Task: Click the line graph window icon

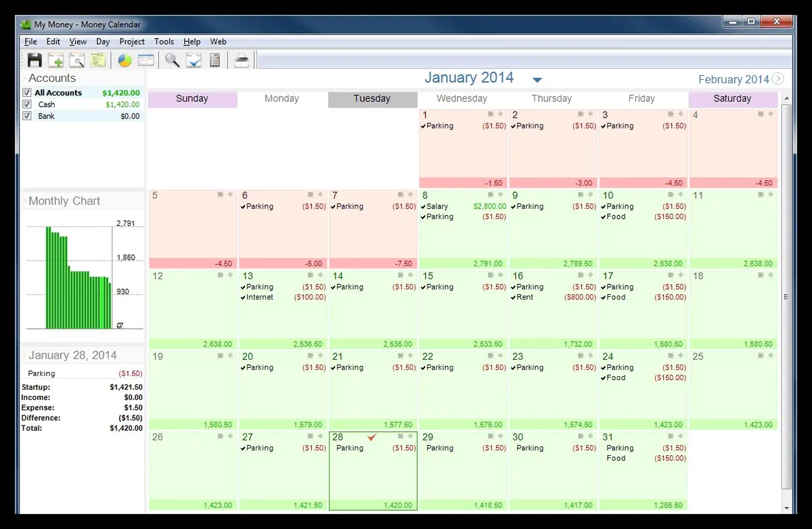Action: pyautogui.click(x=146, y=60)
